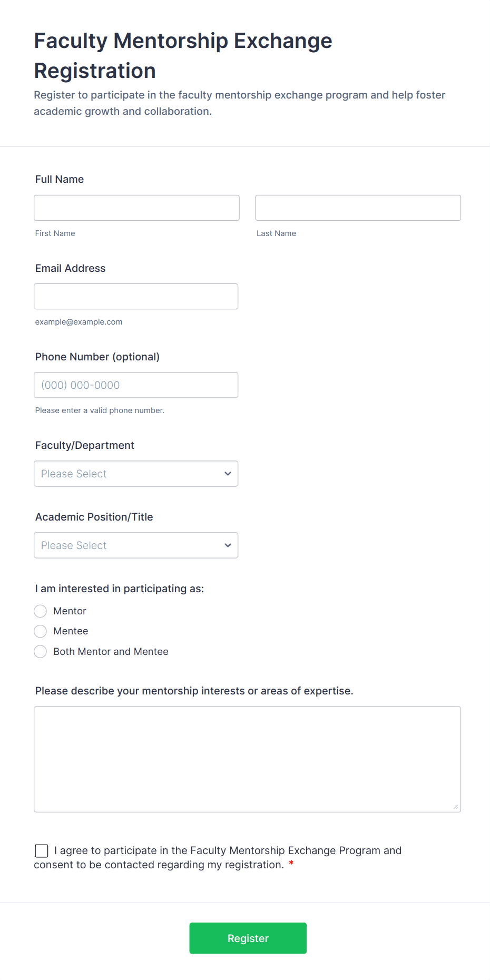
Task: Click the First Name input field
Action: [136, 208]
